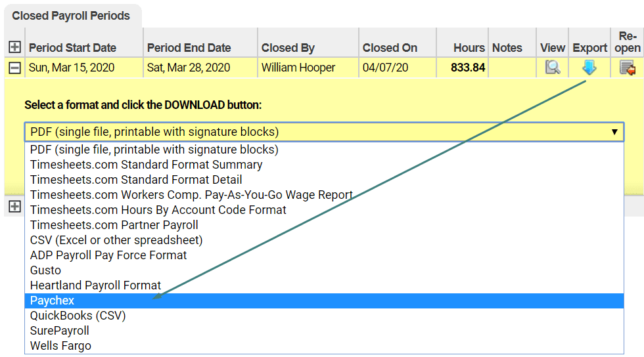Expand the second payroll period row below
This screenshot has width=644, height=357.
click(x=14, y=207)
